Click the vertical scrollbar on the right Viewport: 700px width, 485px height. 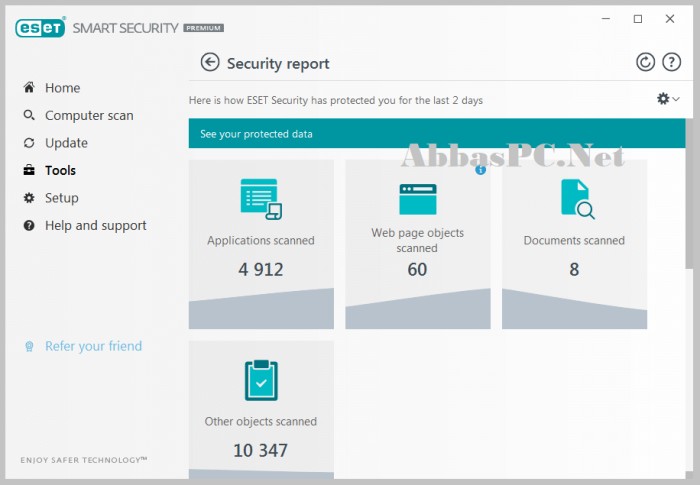point(690,194)
